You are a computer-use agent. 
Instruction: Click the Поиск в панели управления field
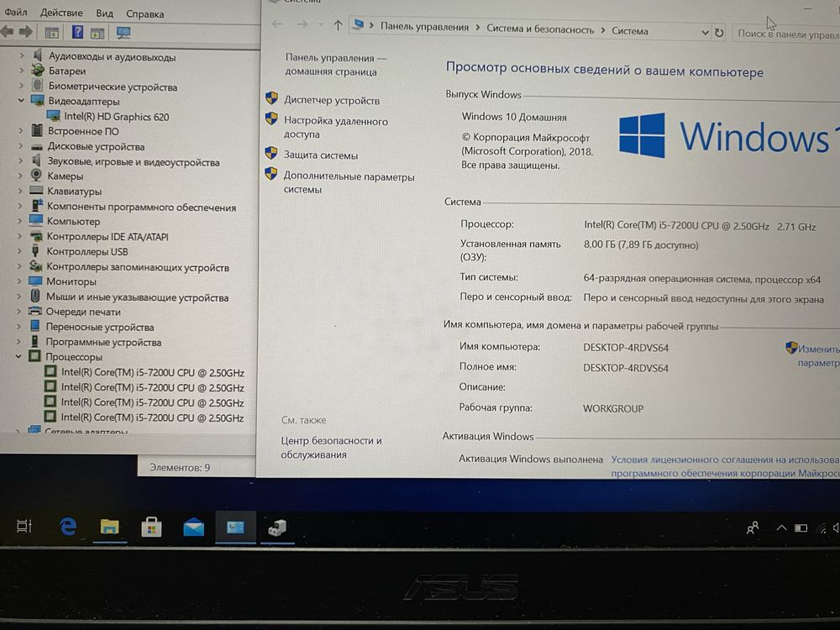click(x=788, y=34)
